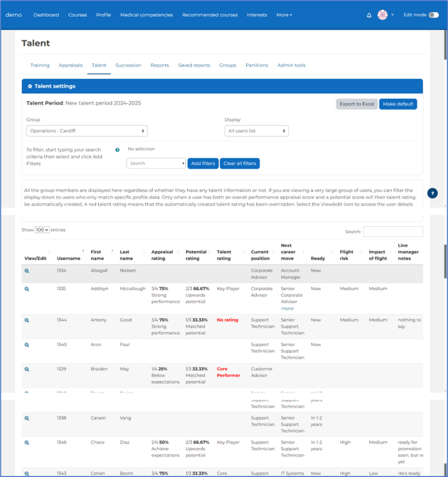The width and height of the screenshot is (448, 477).
Task: Toggle Edit mode switch
Action: tap(433, 15)
